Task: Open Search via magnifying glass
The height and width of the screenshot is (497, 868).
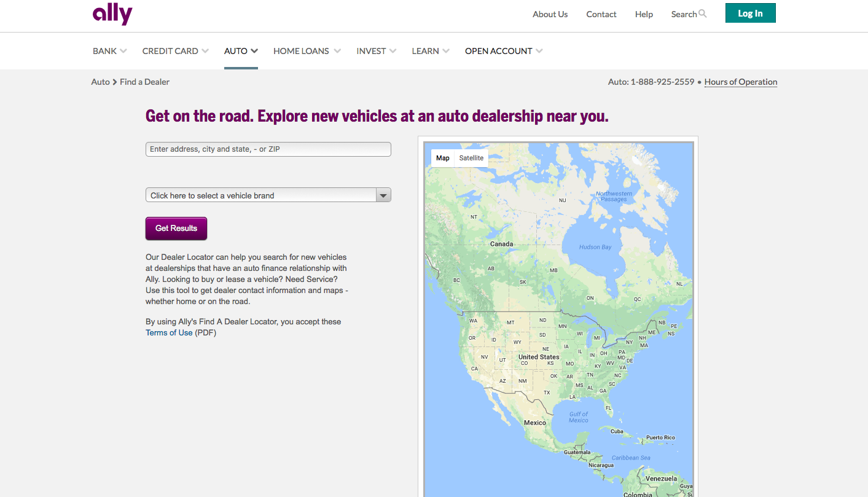Action: tap(703, 14)
